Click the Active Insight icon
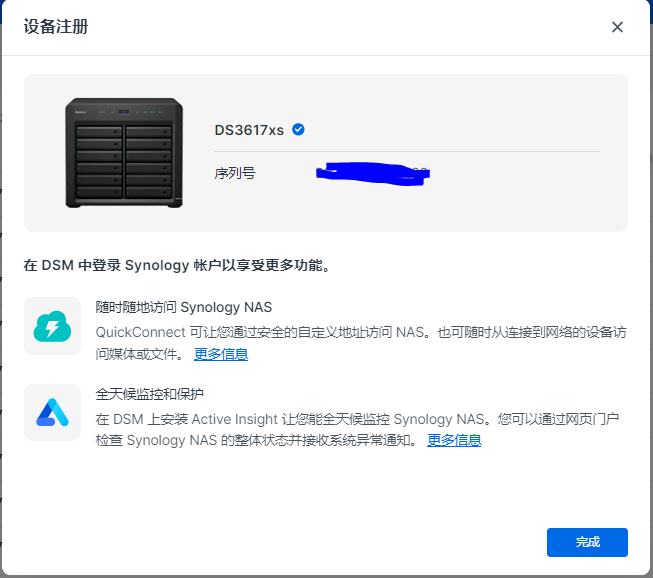Viewport: 653px width, 578px height. point(52,412)
